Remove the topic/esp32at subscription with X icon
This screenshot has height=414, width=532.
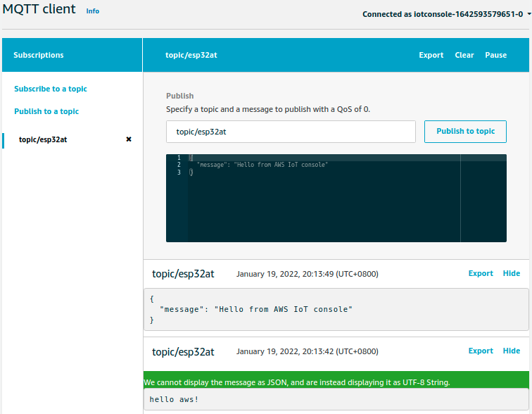coord(128,139)
